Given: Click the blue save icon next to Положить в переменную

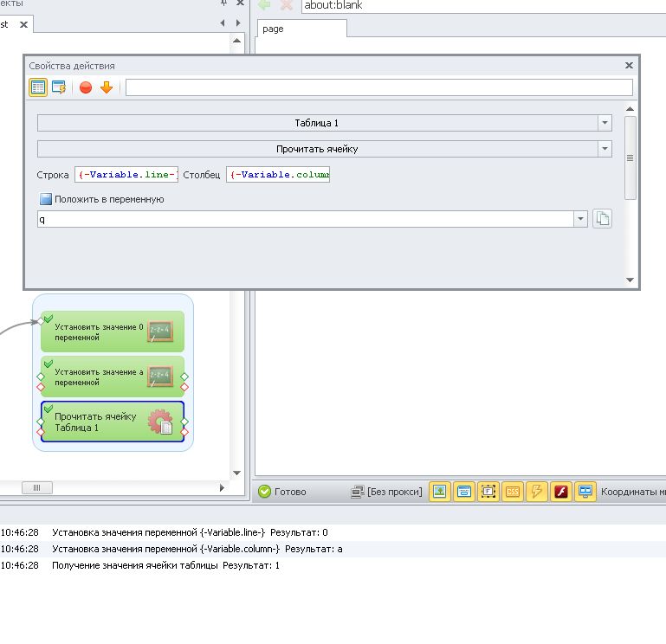Looking at the screenshot, I should (45, 199).
